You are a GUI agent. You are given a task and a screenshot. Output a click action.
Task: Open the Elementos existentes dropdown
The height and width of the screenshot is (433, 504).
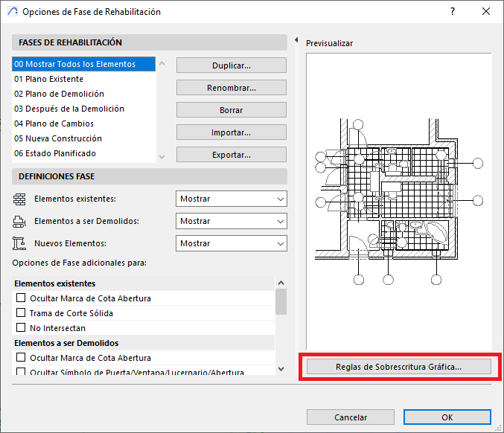[x=232, y=199]
